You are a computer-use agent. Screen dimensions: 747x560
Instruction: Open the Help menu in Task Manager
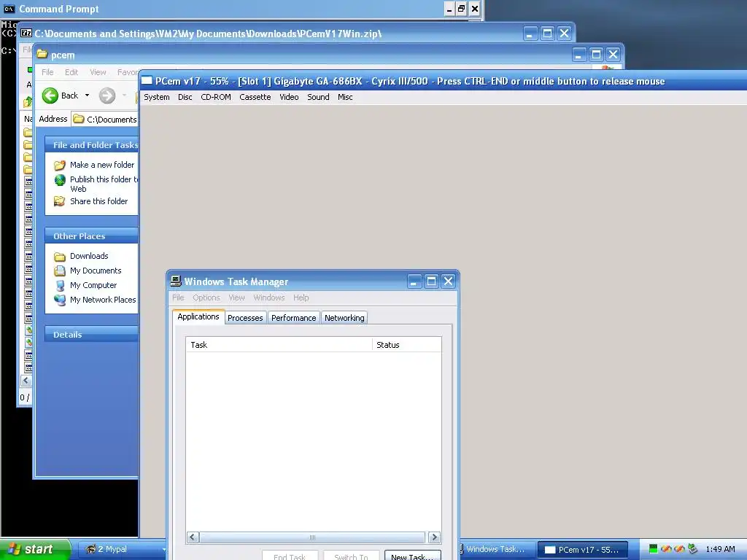[301, 297]
